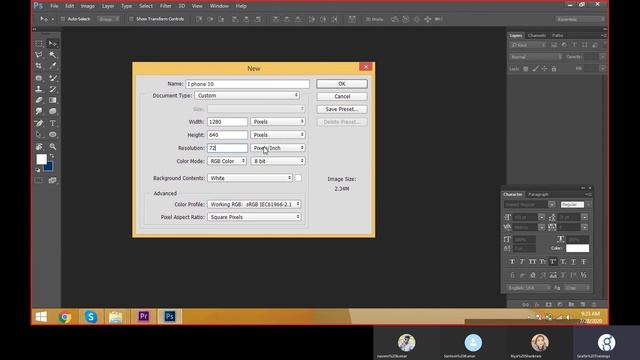Select the Rectangular Marquee tool

click(39, 44)
